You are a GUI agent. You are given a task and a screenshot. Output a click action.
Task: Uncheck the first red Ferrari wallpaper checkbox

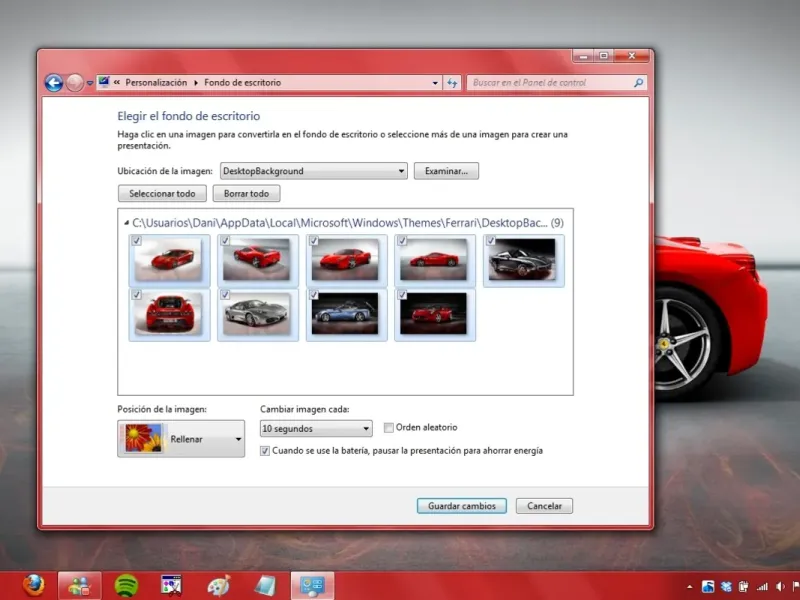(137, 241)
